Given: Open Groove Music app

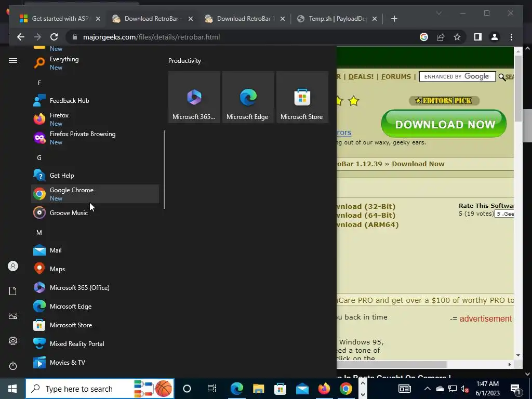Looking at the screenshot, I should coord(95,212).
